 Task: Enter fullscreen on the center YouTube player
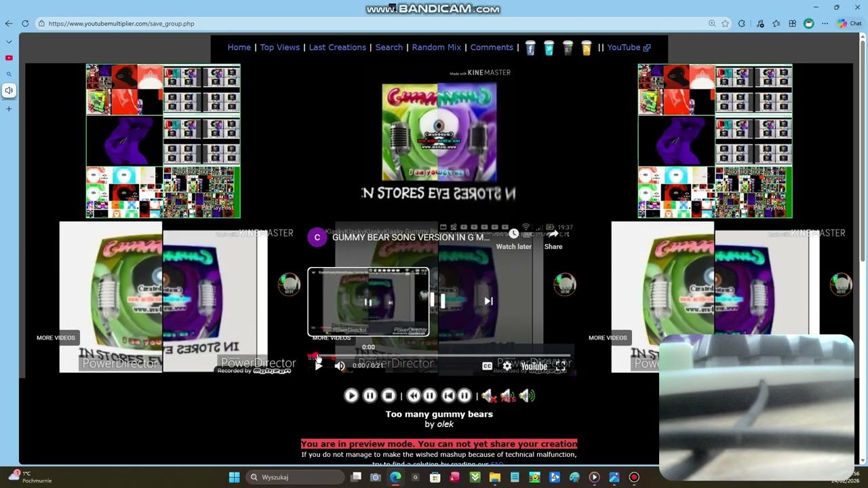(x=561, y=366)
